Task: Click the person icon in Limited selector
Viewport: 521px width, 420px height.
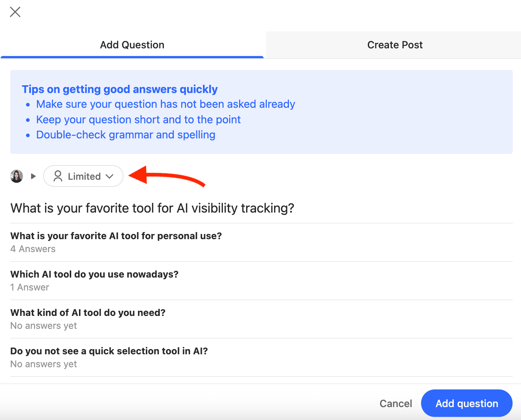Action: click(x=58, y=176)
